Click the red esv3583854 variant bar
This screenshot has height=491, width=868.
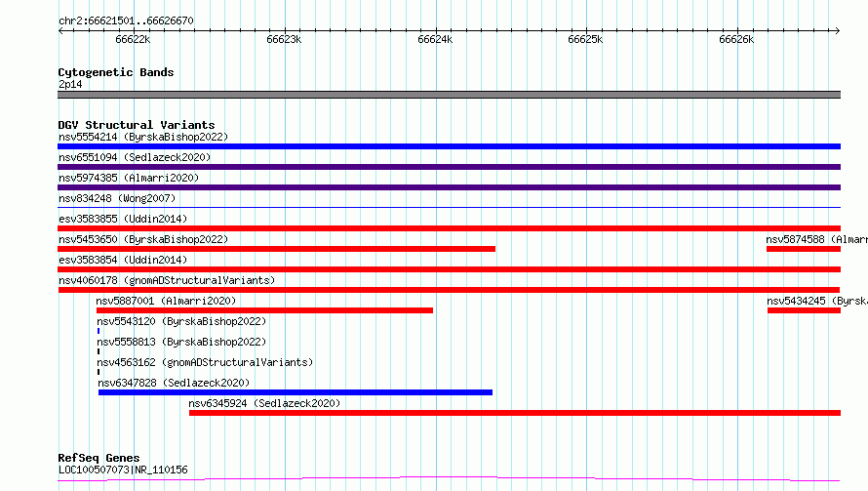(x=449, y=269)
